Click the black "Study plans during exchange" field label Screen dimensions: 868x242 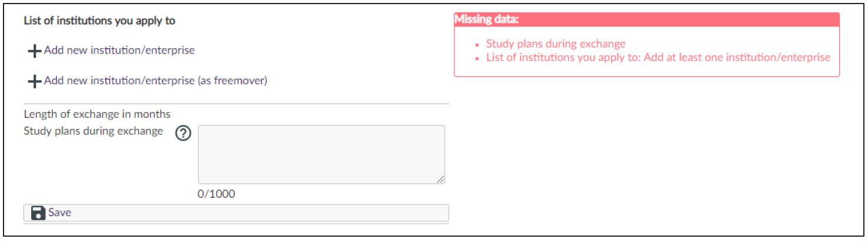pyautogui.click(x=93, y=131)
